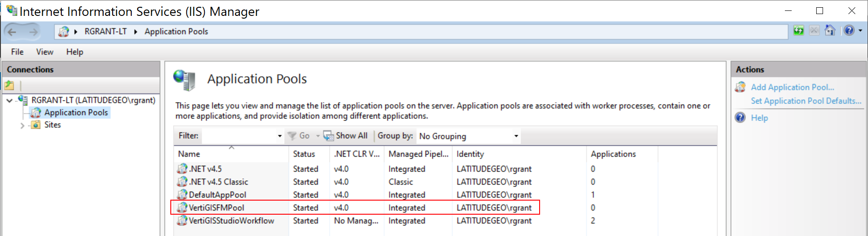Sort by Managed Pipeline column header
The height and width of the screenshot is (236, 868).
(x=418, y=154)
